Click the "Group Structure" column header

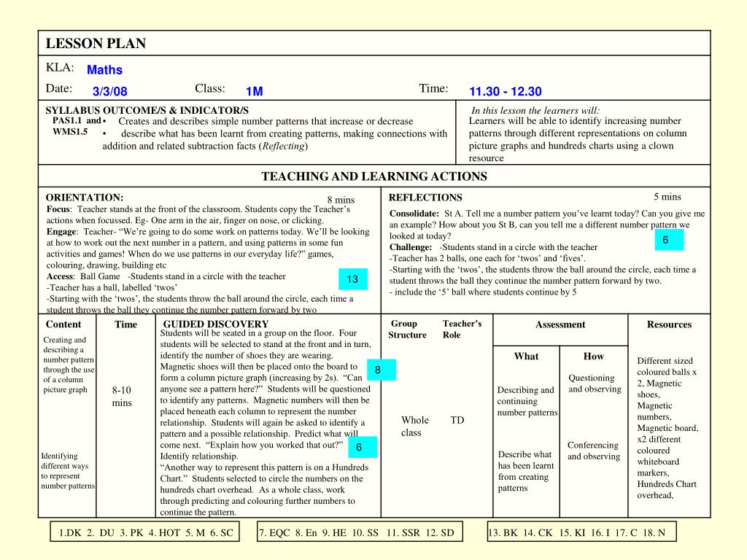[407, 329]
